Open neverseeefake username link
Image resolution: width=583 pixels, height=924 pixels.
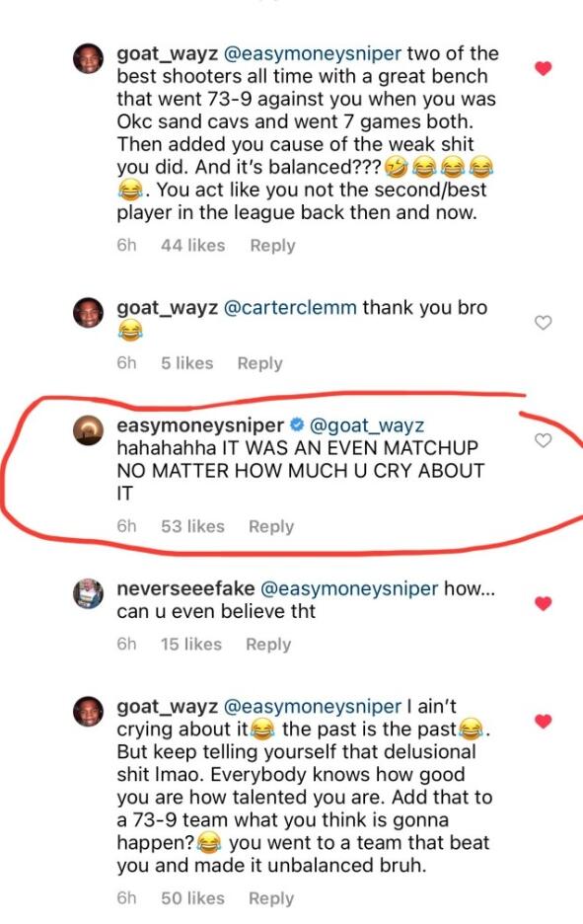pos(185,588)
